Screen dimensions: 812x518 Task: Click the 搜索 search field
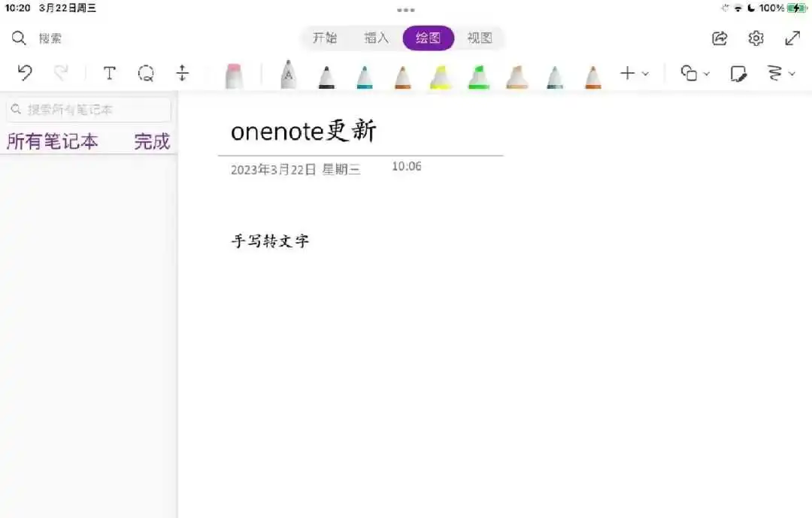(x=50, y=38)
